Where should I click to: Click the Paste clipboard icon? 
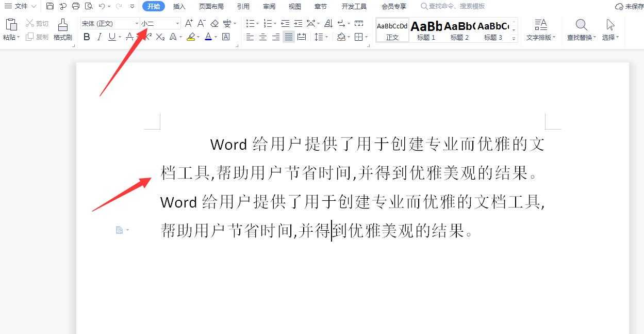(x=11, y=24)
